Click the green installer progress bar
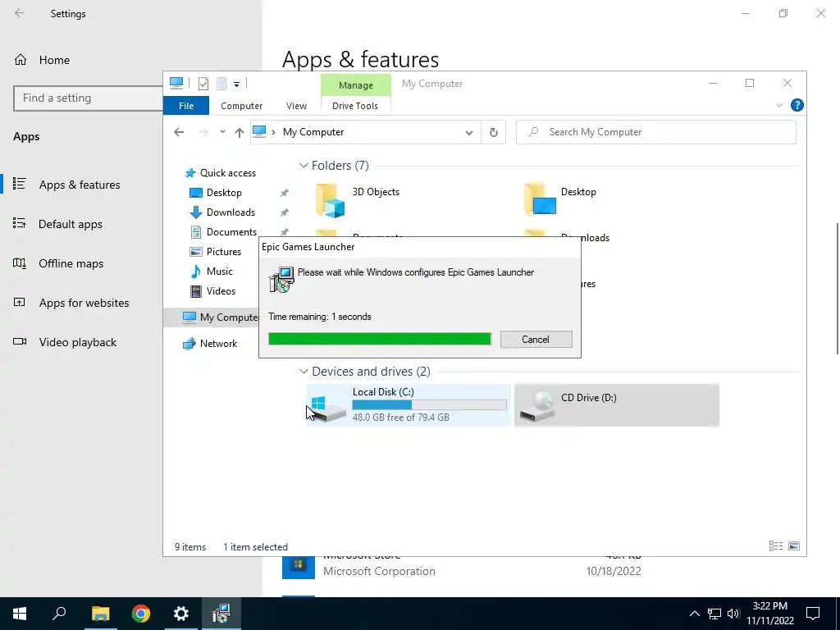840x630 pixels. 380,339
